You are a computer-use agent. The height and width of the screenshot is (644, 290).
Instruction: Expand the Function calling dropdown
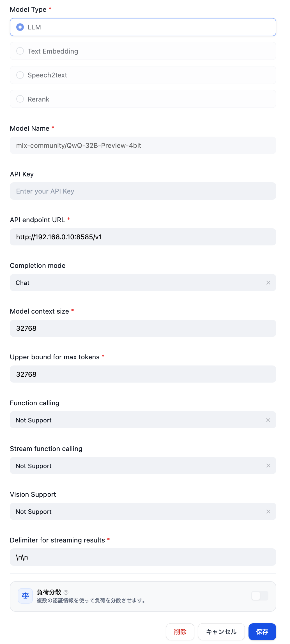[x=135, y=420]
